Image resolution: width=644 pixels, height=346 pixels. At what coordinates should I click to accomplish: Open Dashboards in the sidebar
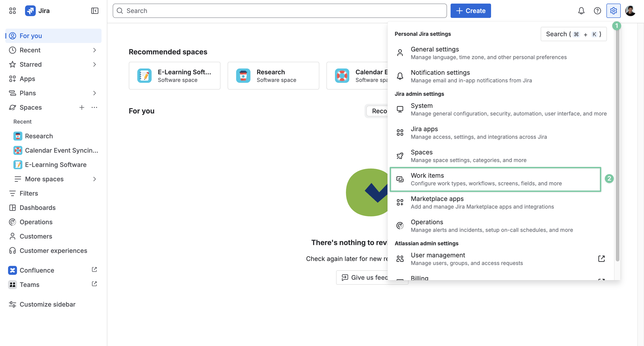tap(53, 208)
